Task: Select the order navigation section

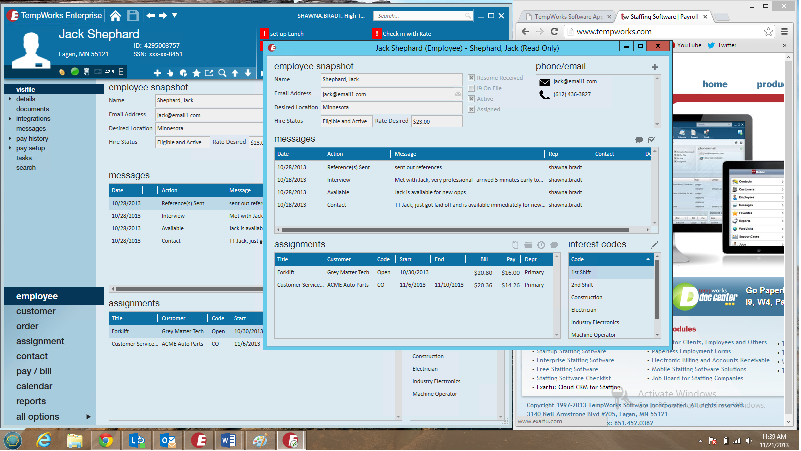Action: click(27, 326)
